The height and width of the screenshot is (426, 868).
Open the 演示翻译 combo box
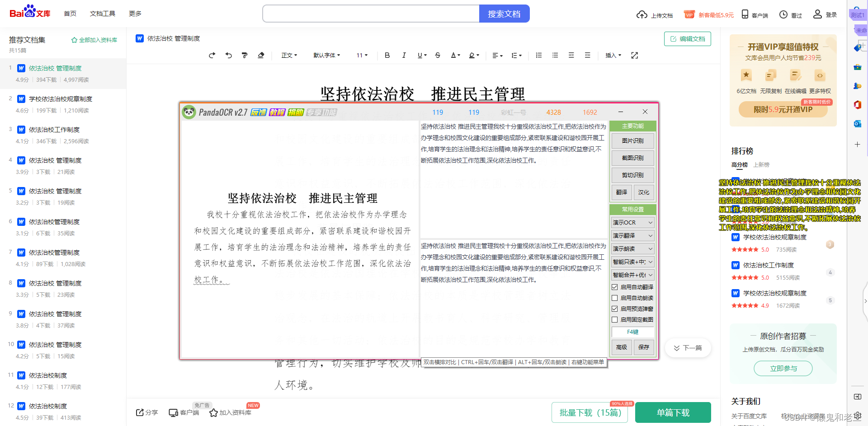pos(633,235)
